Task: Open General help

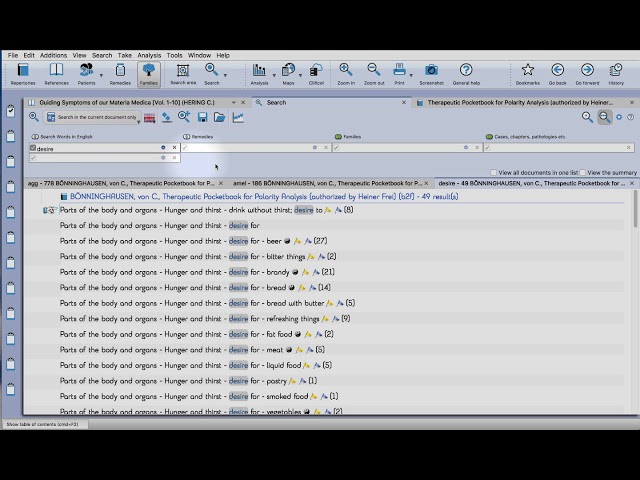Action: click(466, 74)
